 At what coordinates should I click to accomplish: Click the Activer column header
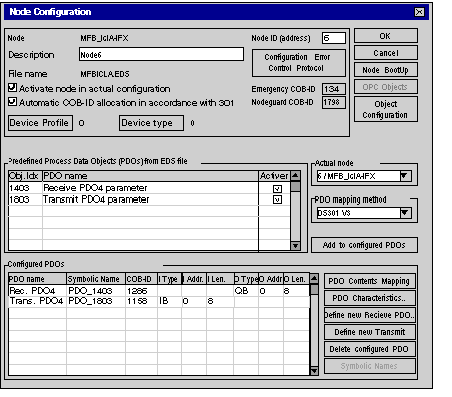coord(274,176)
